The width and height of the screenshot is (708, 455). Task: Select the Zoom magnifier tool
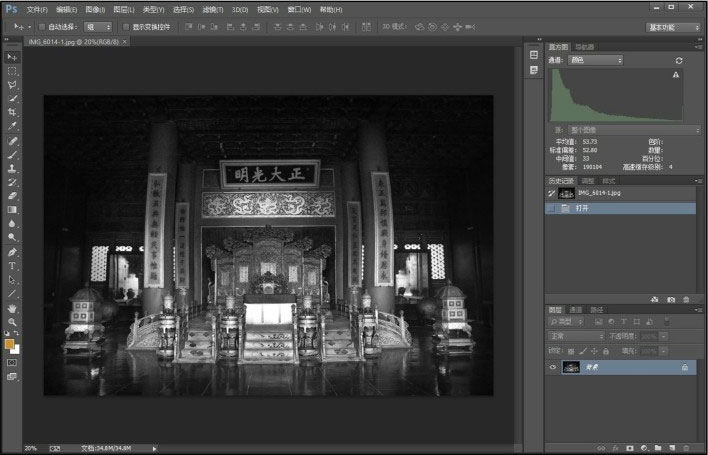(x=12, y=322)
